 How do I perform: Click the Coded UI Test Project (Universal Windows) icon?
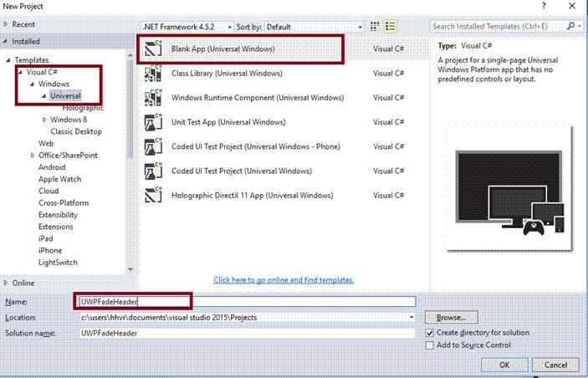pyautogui.click(x=153, y=171)
